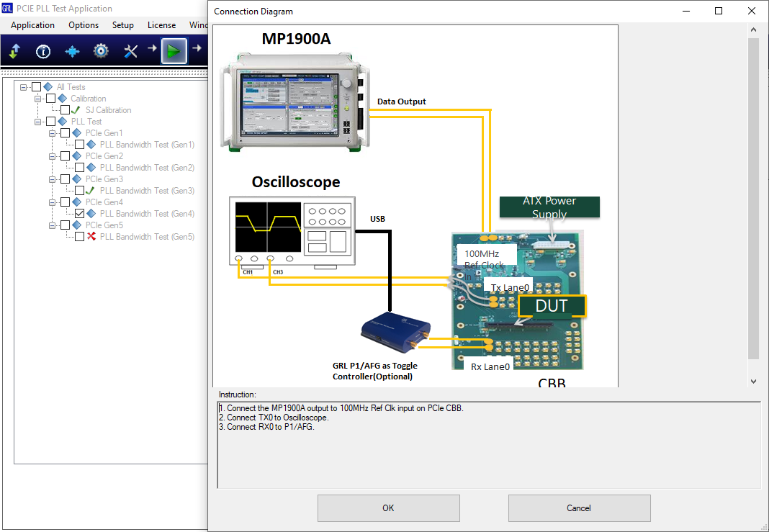Select the blue four-arrow move icon
The width and height of the screenshot is (769, 532).
pos(71,51)
